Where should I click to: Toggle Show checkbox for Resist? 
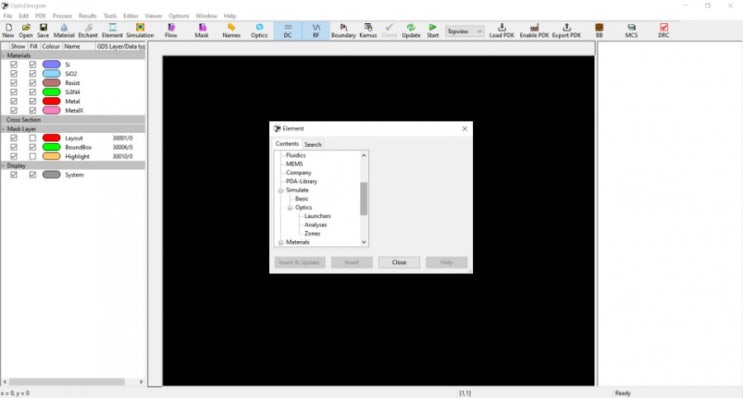coord(14,83)
